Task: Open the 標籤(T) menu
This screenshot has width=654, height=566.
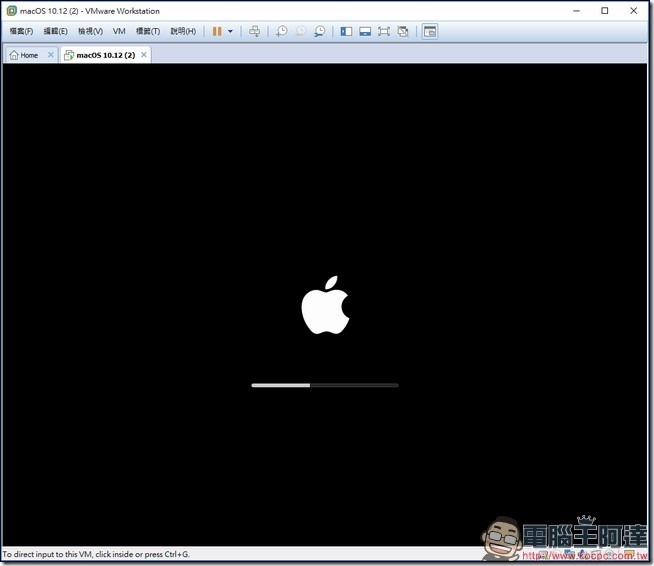Action: coord(148,31)
